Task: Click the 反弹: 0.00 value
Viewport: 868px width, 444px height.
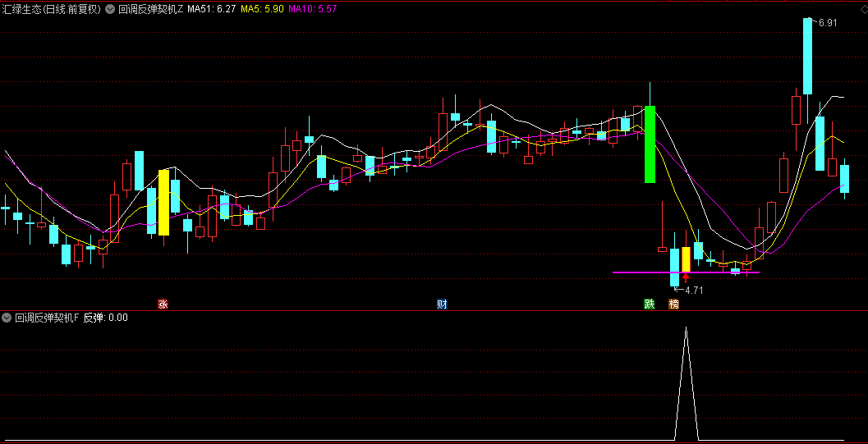Action: [x=106, y=318]
